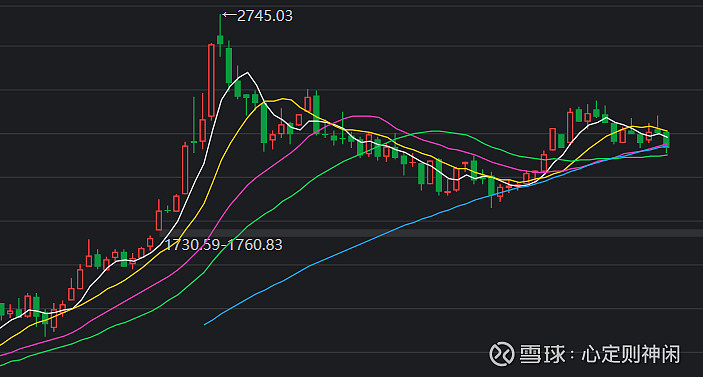Image resolution: width=703 pixels, height=377 pixels.
Task: Click the 2745.03 peak price label
Action: (x=265, y=16)
